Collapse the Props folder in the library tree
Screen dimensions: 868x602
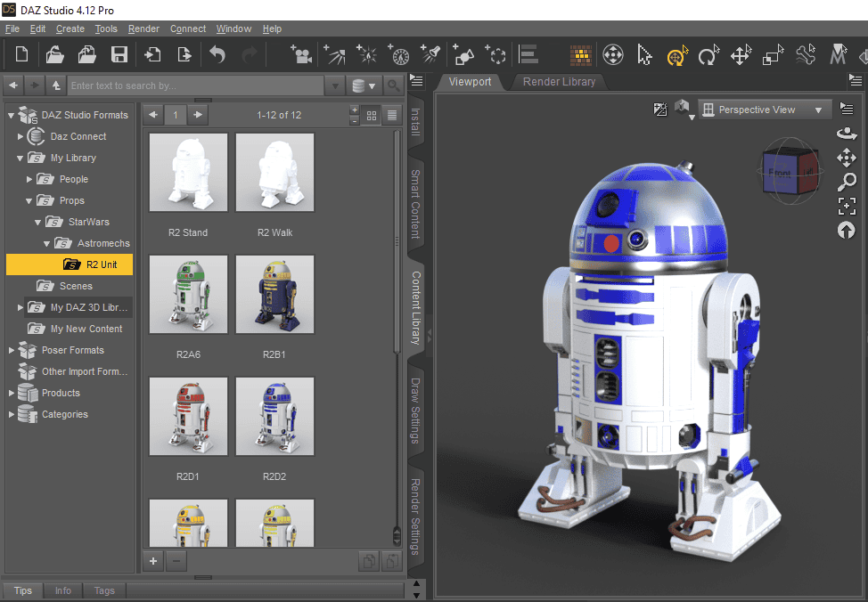coord(29,200)
